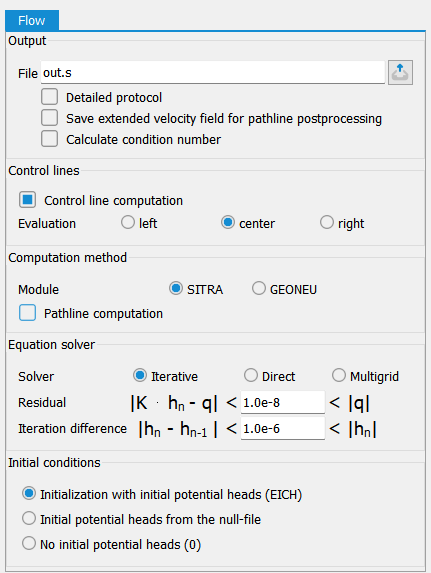Select Initial potential heads from null-file
The height and width of the screenshot is (573, 431).
pos(29,519)
